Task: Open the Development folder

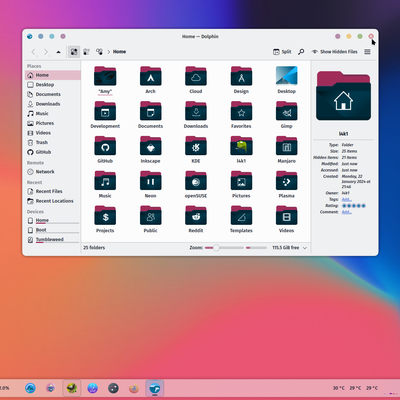Action: click(x=105, y=115)
